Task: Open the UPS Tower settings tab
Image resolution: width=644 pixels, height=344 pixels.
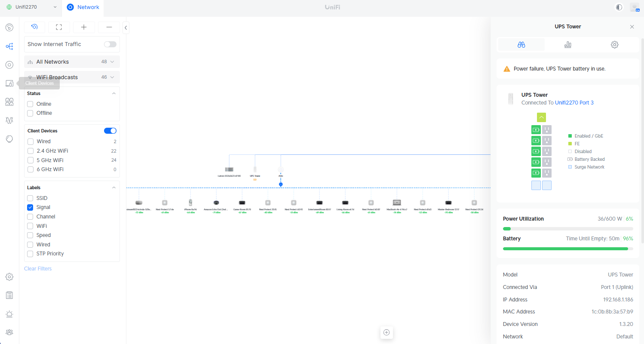Action: point(614,45)
